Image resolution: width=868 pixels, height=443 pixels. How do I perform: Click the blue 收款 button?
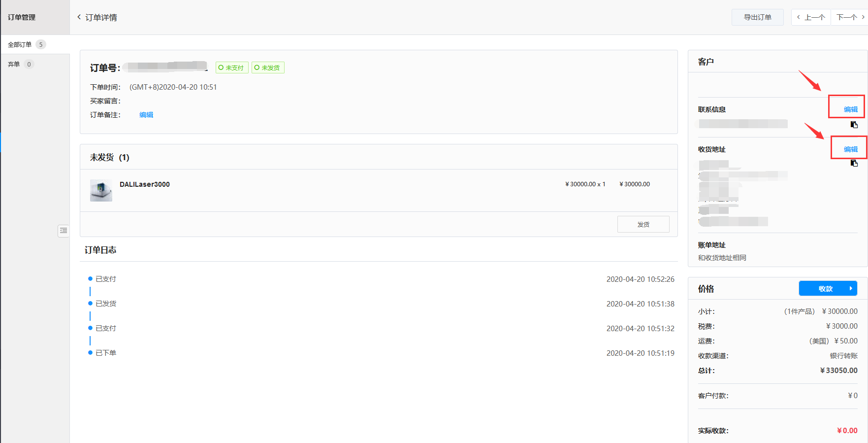point(825,289)
